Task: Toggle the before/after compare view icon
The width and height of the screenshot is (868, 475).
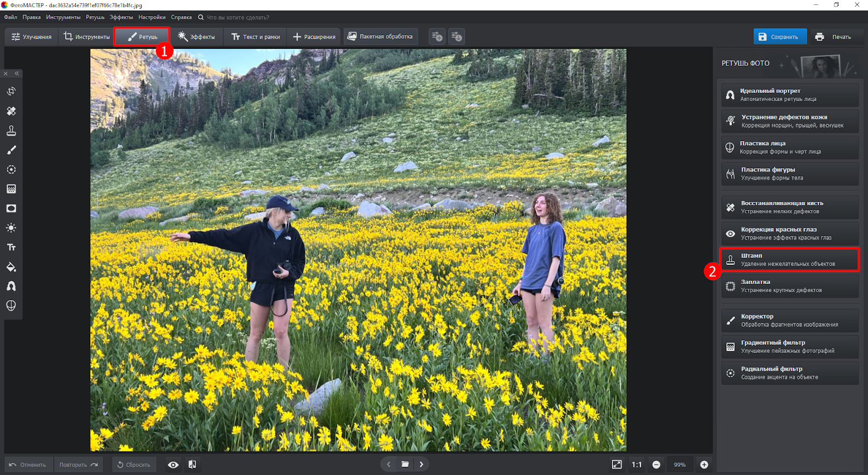Action: tap(192, 465)
